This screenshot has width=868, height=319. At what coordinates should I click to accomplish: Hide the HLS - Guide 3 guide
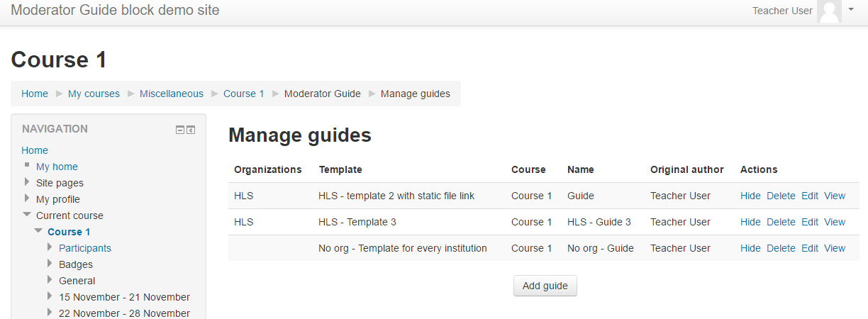coord(750,222)
